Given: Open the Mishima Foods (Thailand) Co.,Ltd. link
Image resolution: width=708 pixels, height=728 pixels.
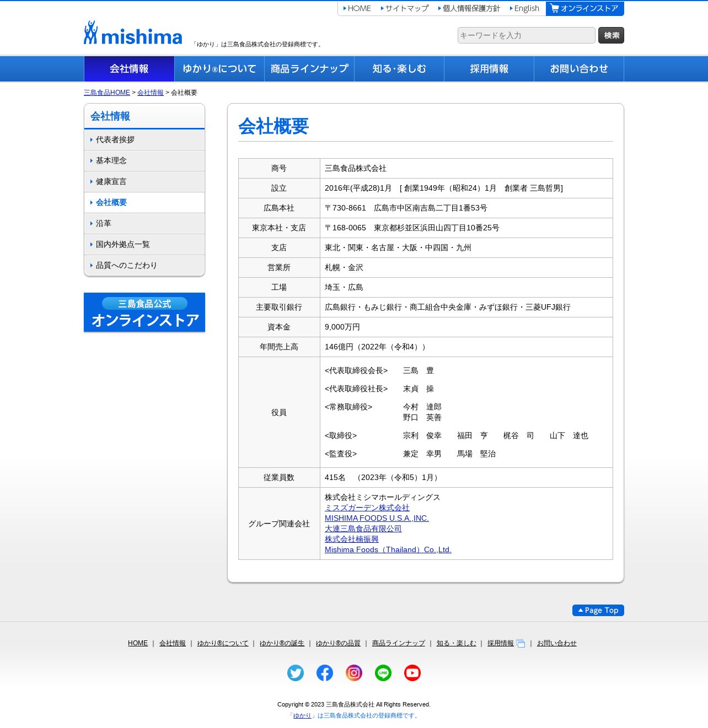Looking at the screenshot, I should click(388, 549).
